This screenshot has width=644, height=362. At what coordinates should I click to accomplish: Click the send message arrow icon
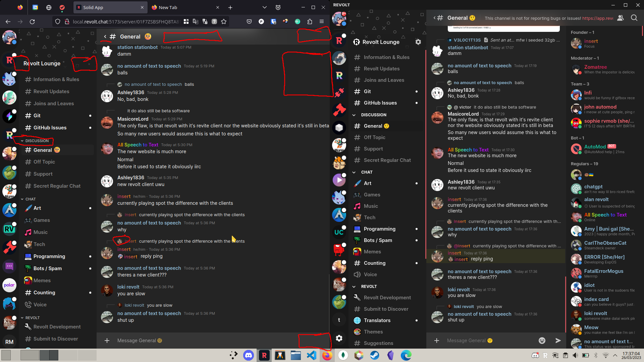558,341
